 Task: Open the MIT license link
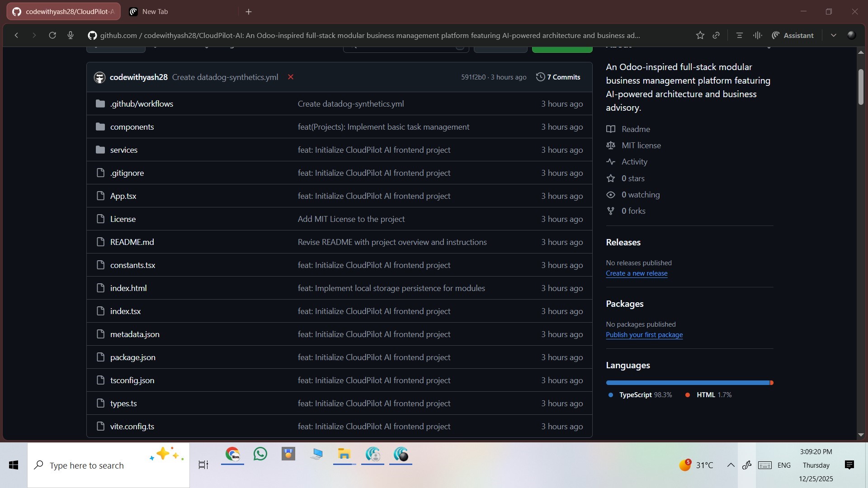click(641, 145)
